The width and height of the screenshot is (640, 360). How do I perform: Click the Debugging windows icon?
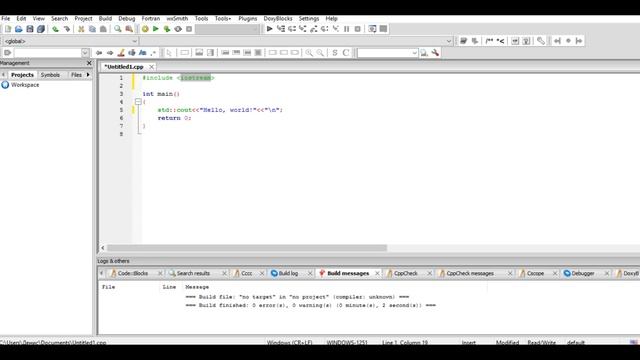[372, 29]
